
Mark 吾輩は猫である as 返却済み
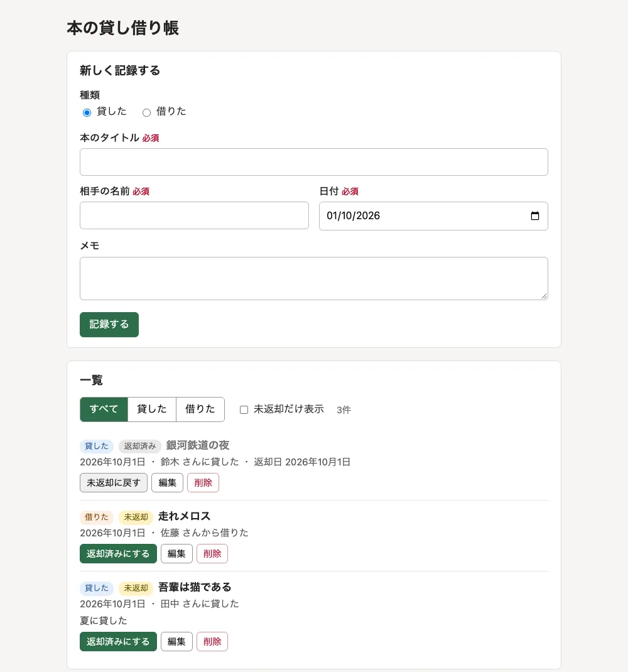click(118, 642)
